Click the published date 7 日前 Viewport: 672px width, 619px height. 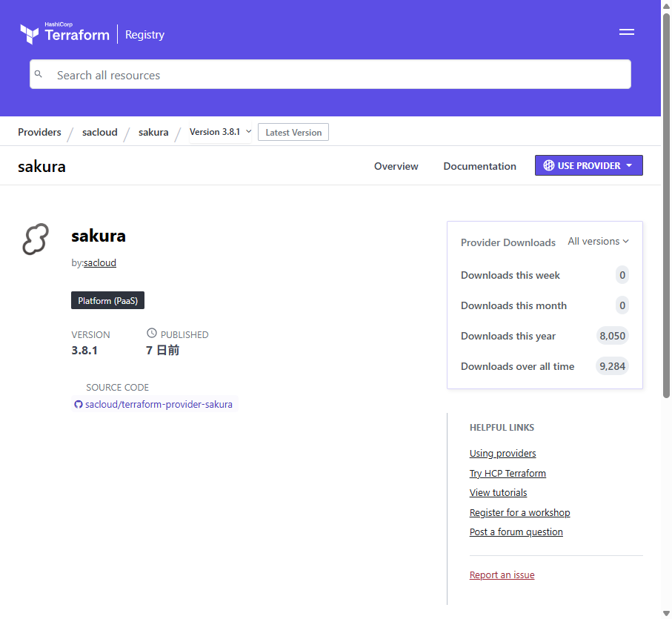(162, 351)
